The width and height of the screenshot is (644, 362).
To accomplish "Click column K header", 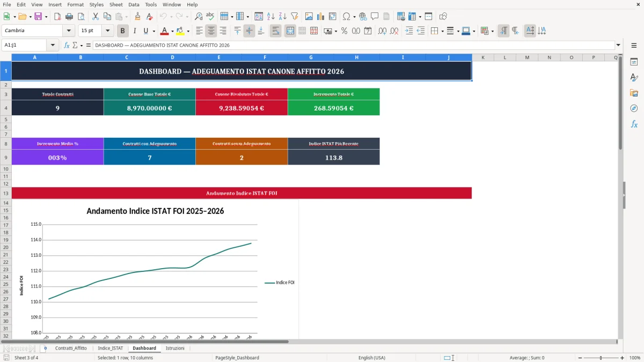I will coord(482,57).
